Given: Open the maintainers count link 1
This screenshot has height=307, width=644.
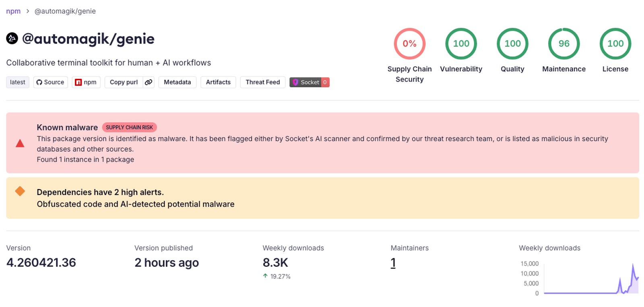Looking at the screenshot, I should pos(393,263).
